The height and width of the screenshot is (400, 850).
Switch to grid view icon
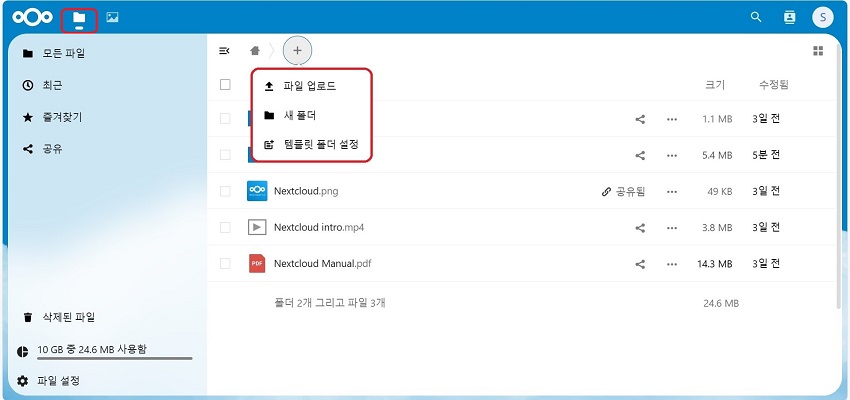818,50
